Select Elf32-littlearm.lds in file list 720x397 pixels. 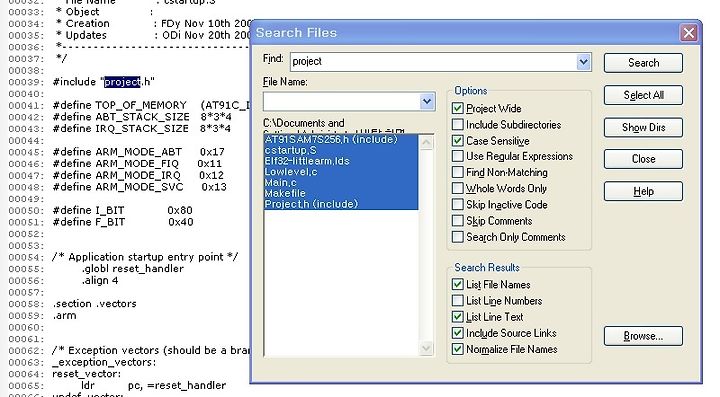coord(341,161)
